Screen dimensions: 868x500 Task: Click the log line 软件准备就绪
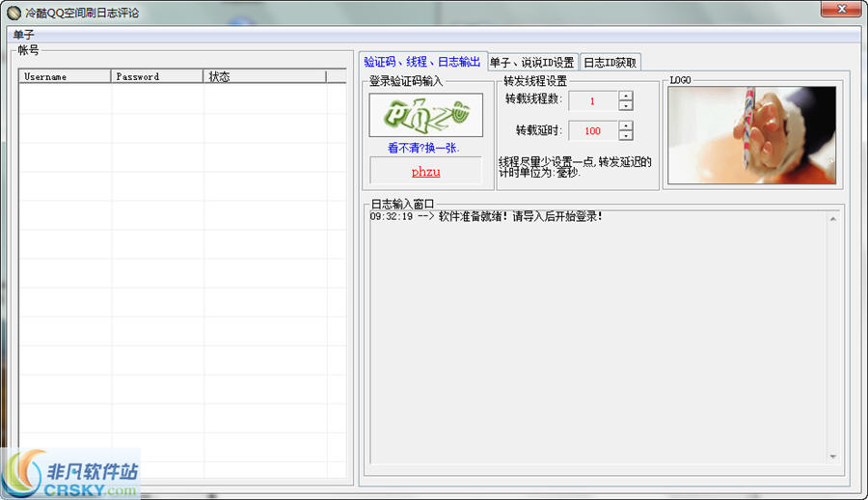486,217
